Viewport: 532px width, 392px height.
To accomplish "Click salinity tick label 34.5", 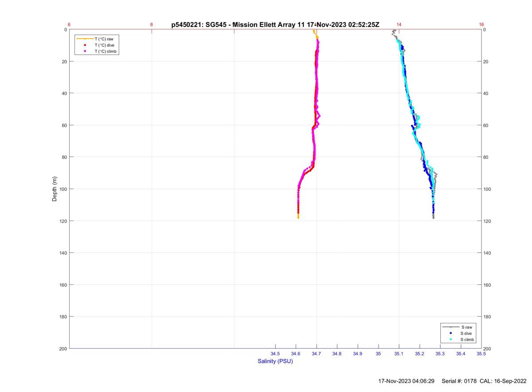I will pos(275,354).
